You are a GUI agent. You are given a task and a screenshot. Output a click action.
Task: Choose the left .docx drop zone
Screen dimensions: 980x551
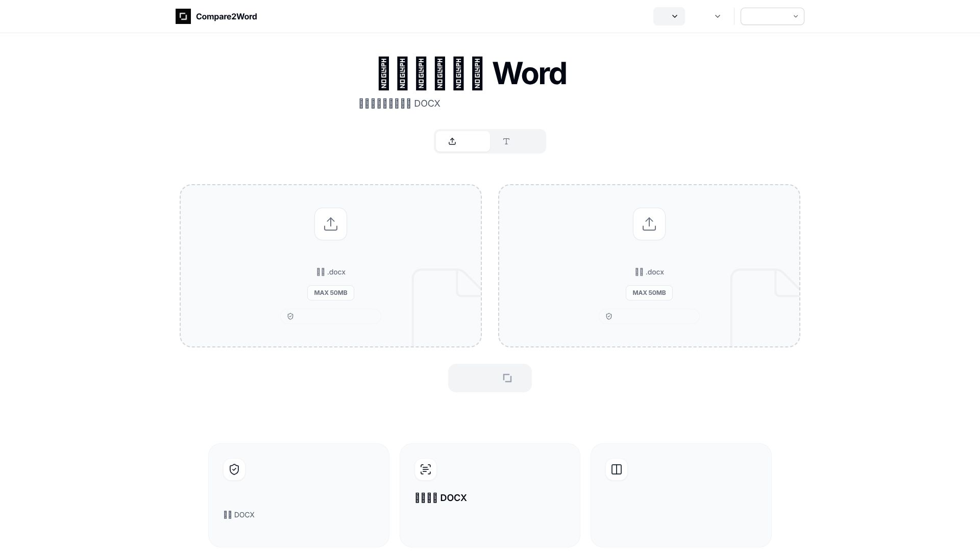[331, 266]
